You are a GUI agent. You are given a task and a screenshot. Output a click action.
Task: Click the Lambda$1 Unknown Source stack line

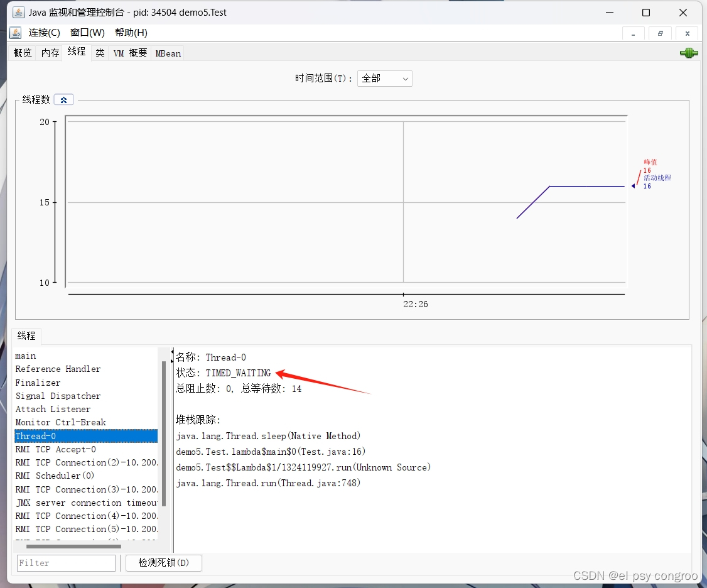[x=303, y=467]
